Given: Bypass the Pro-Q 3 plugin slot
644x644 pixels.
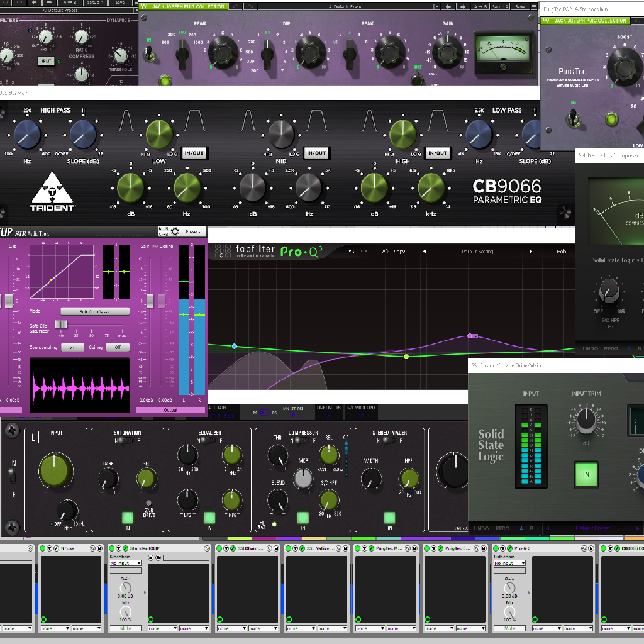Looking at the screenshot, I should pos(496,548).
